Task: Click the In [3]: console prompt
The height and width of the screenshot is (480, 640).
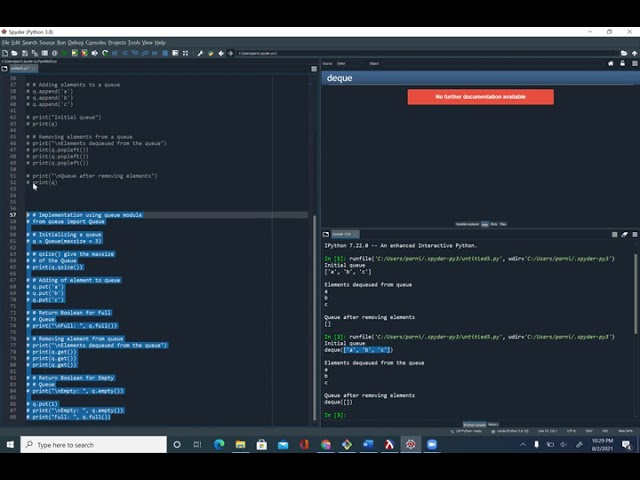Action: [x=335, y=415]
